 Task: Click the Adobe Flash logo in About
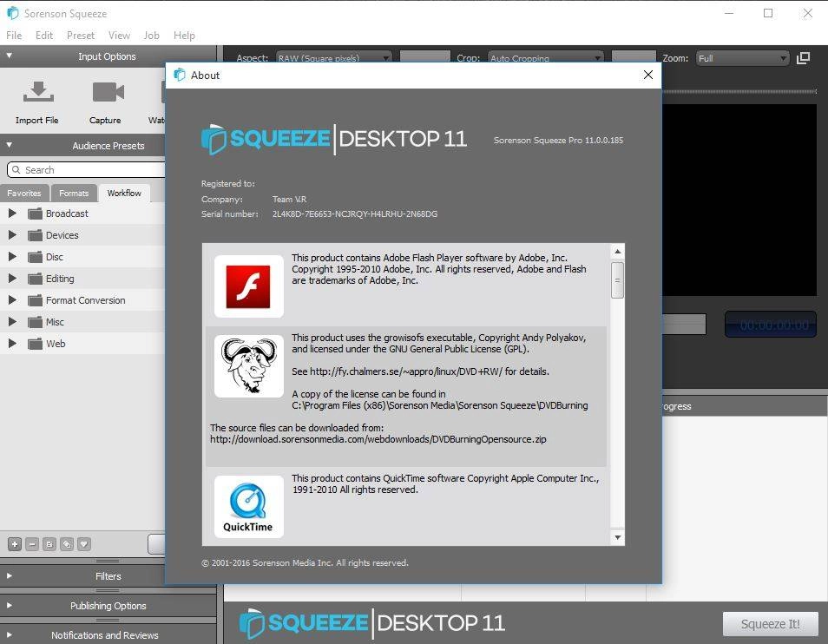249,286
